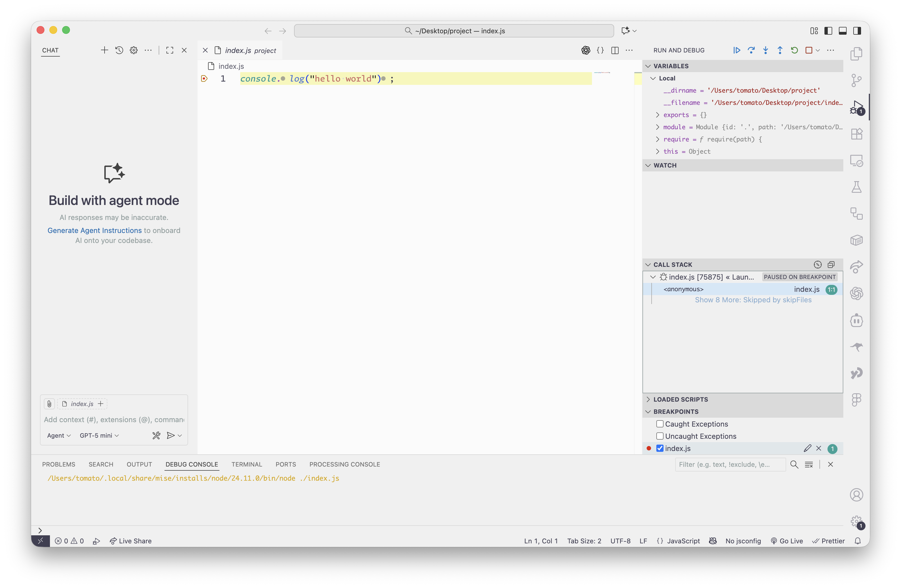The height and width of the screenshot is (588, 901).
Task: Switch to the TERMINAL tab
Action: click(246, 464)
